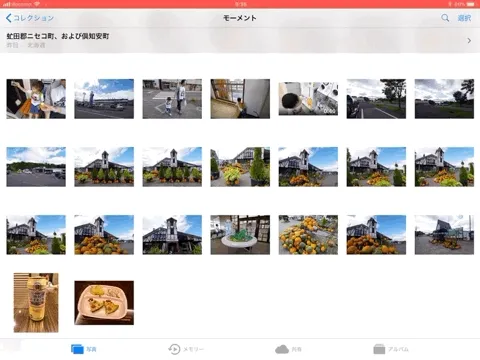Open wide parking lot photo with green hill

pos(36,167)
